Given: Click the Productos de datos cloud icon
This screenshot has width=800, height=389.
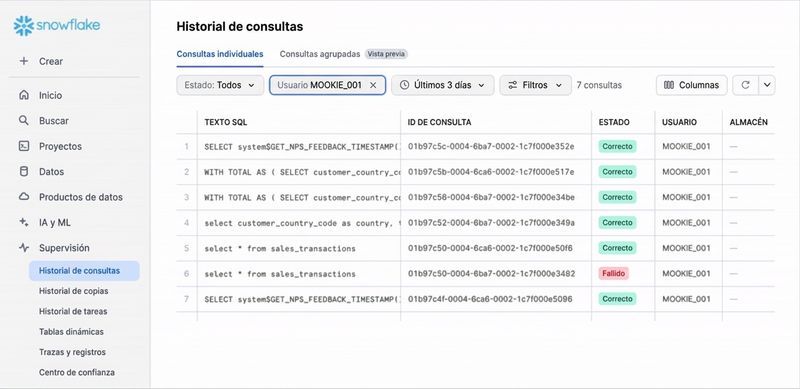Looking at the screenshot, I should coord(23,197).
